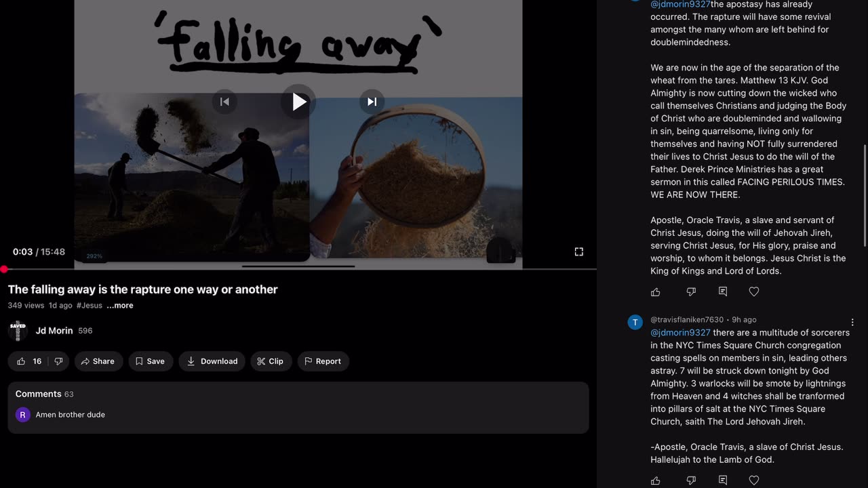Dislike the sorcerers comment
This screenshot has height=488, width=868.
point(691,481)
